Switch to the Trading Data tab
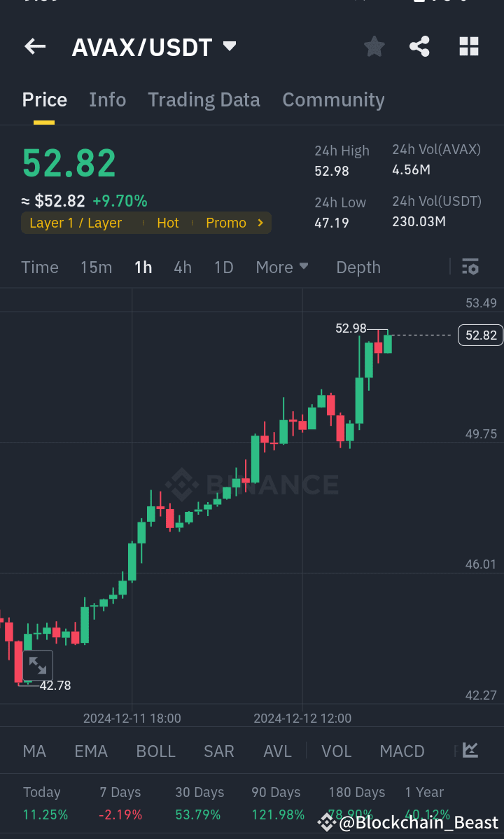 [204, 99]
